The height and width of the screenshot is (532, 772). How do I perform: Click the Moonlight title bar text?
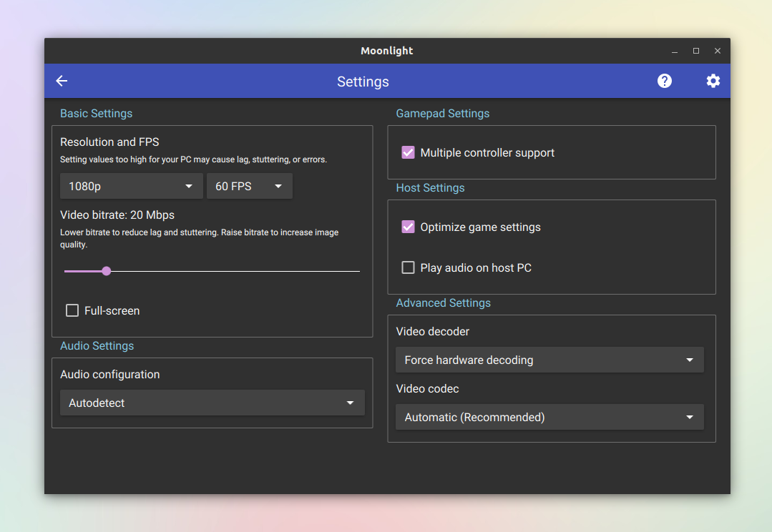point(386,51)
